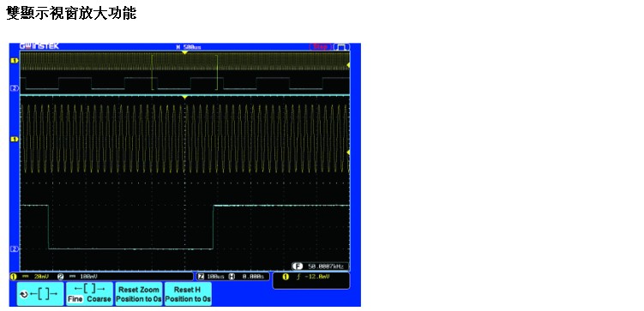Click the yellow trigger position marker above overview
The width and height of the screenshot is (644, 311).
coord(185,52)
